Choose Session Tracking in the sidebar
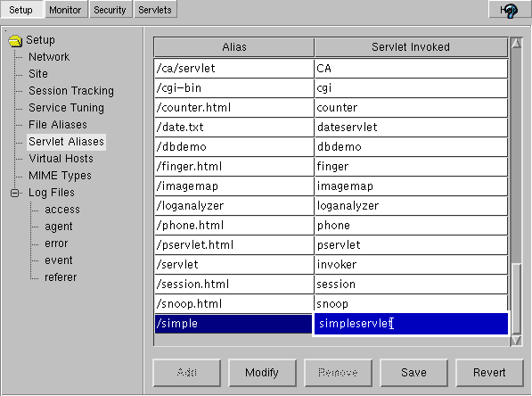 pyautogui.click(x=71, y=91)
